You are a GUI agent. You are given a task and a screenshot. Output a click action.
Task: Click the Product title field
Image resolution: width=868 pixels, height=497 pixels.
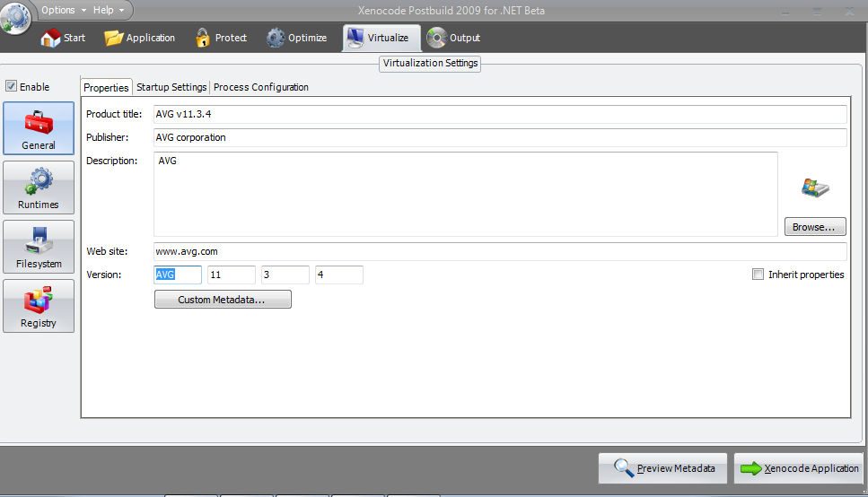click(x=500, y=114)
